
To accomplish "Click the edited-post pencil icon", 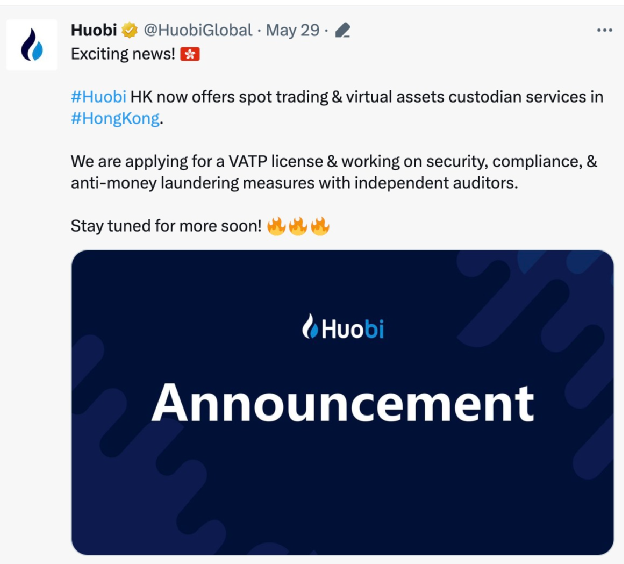I will click(342, 30).
